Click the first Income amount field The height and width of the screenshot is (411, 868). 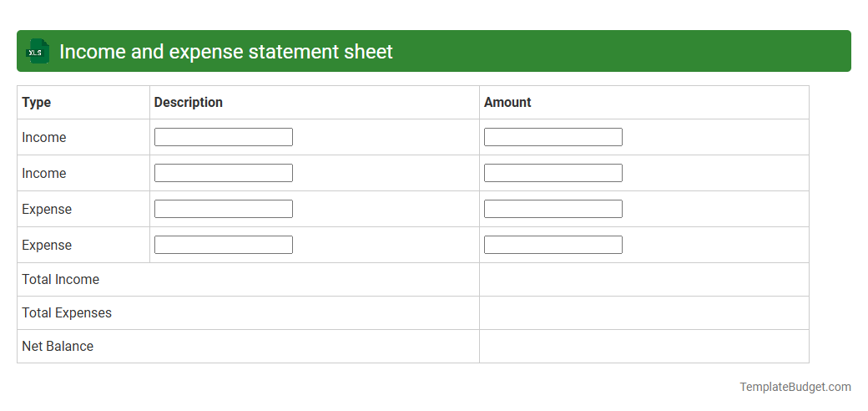(x=553, y=137)
